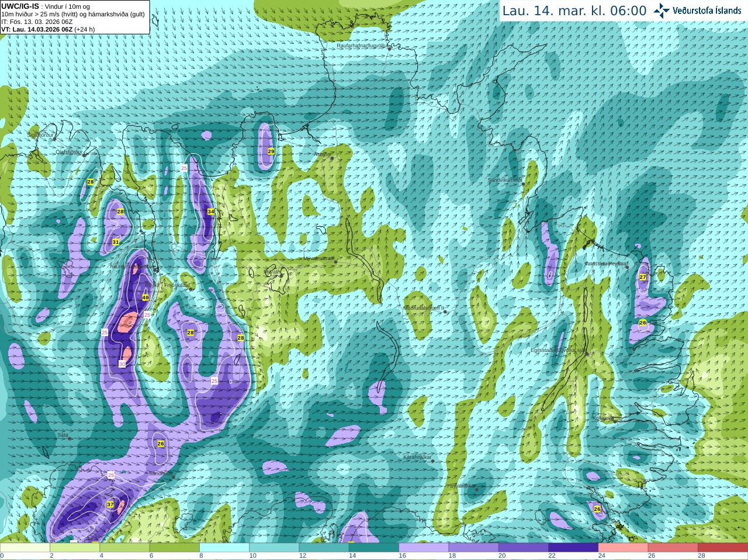Image resolution: width=748 pixels, height=560 pixels.
Task: Click the '10m hviður > 25 m/s' description line
Action: coord(73,14)
